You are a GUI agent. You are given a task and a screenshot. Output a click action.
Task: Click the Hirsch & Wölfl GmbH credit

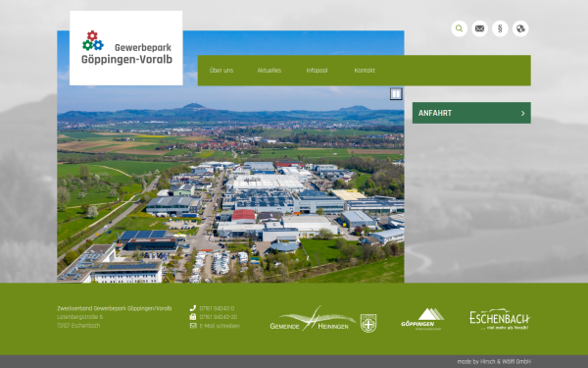(506, 361)
